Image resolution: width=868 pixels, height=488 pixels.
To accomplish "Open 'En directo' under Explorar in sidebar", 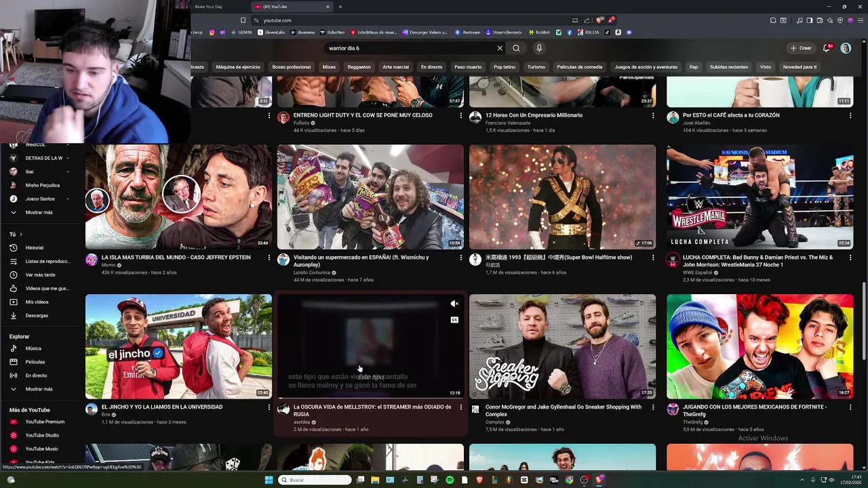I will click(39, 375).
